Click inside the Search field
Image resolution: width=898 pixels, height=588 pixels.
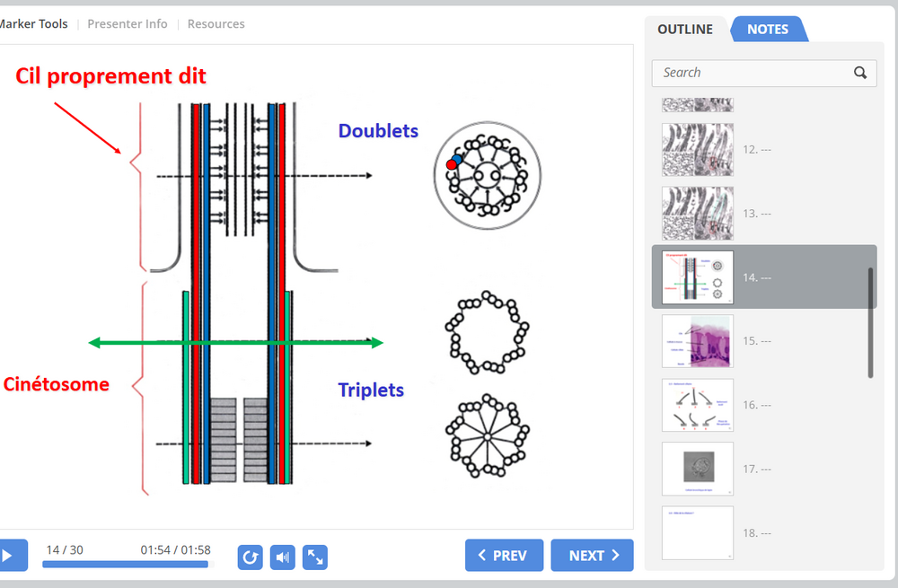click(x=754, y=73)
